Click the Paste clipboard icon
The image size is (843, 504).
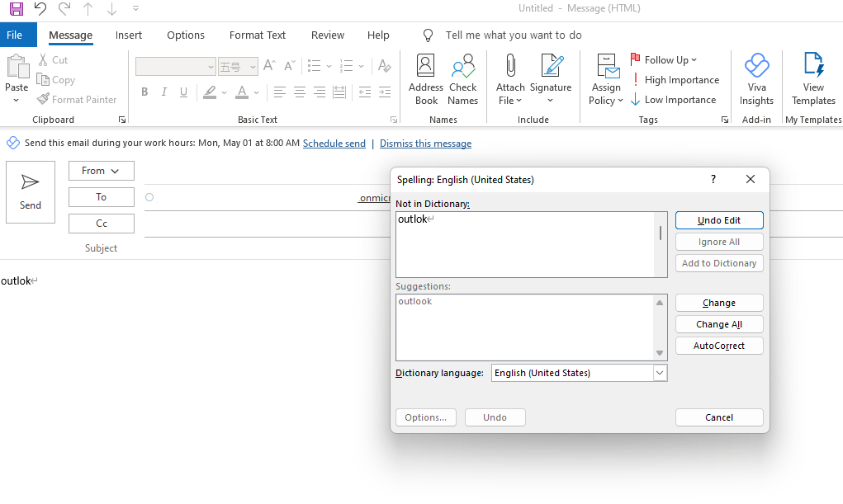[17, 67]
